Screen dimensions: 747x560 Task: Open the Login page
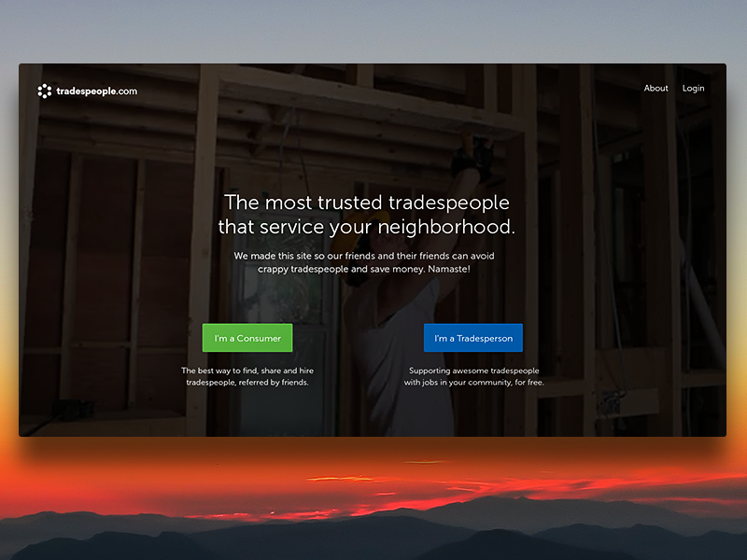click(693, 89)
